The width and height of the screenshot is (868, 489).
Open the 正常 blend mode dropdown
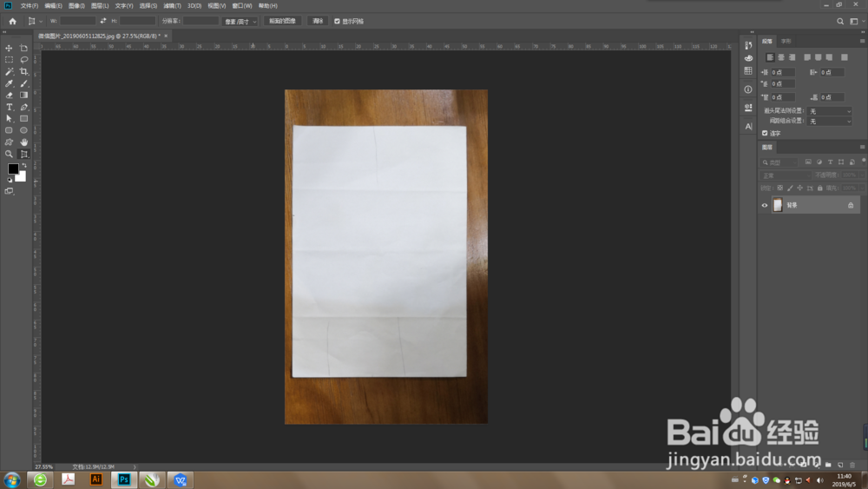785,175
